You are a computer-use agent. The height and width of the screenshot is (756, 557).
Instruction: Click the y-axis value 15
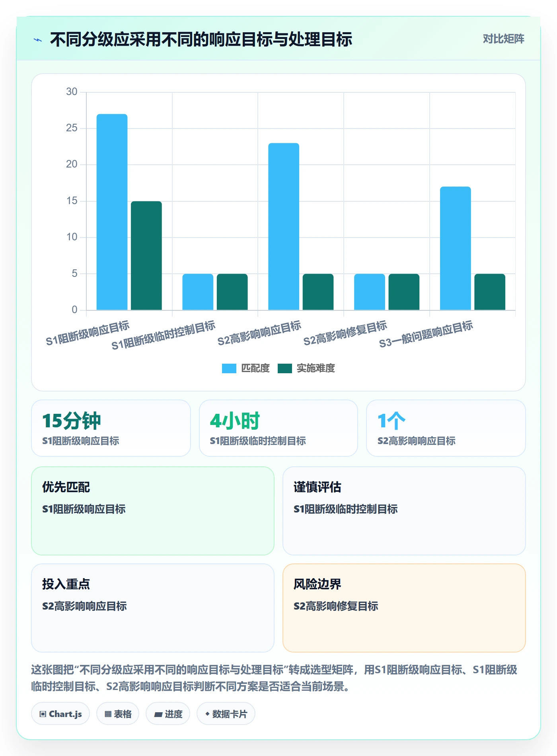[72, 201]
